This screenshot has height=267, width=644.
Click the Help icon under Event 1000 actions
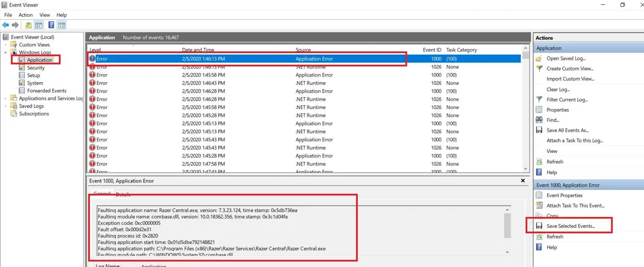point(539,247)
